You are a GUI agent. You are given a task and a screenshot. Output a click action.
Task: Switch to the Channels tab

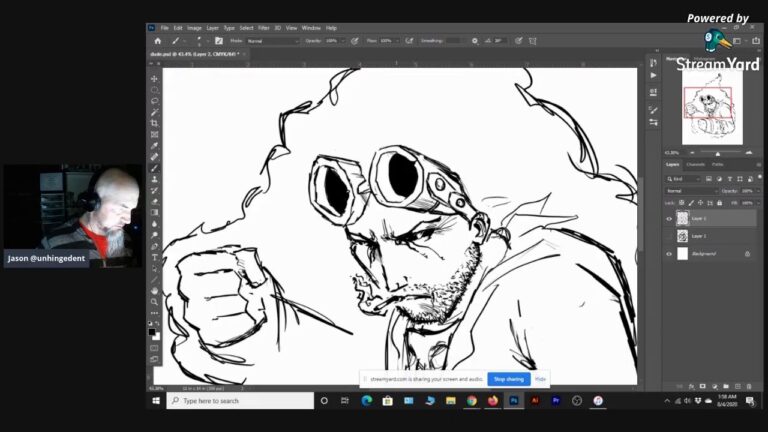tap(695, 164)
